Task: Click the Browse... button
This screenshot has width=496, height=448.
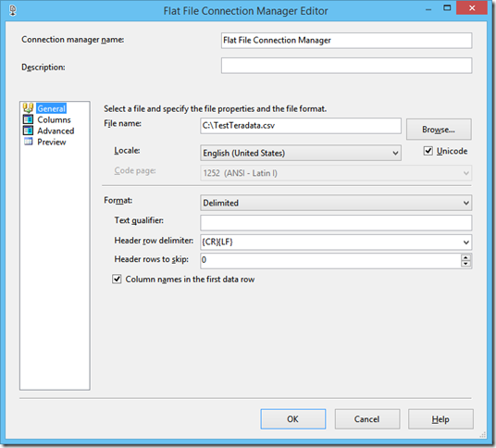Action: [439, 130]
